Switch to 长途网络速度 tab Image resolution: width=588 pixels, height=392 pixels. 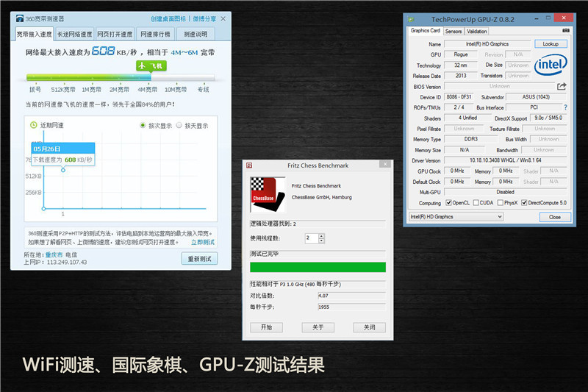[75, 34]
